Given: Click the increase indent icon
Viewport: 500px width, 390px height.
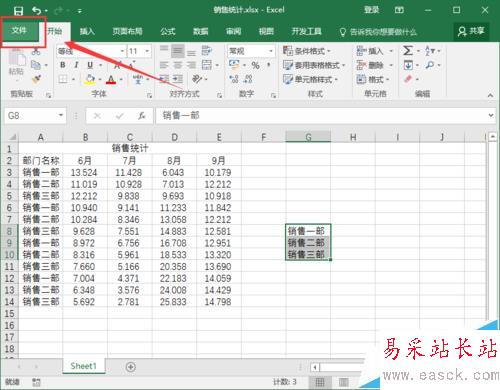Looking at the screenshot, I should click(x=178, y=79).
